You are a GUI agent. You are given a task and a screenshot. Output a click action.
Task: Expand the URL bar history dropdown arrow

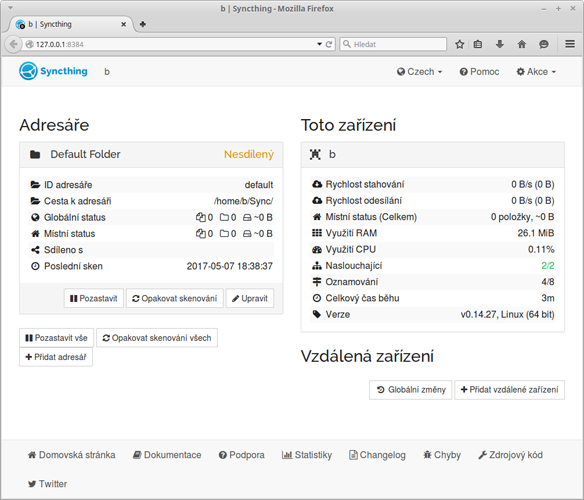[x=319, y=44]
